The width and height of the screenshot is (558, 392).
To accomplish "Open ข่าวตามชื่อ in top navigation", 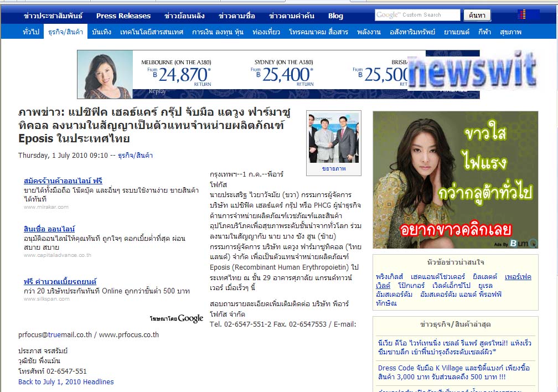I will tap(237, 16).
